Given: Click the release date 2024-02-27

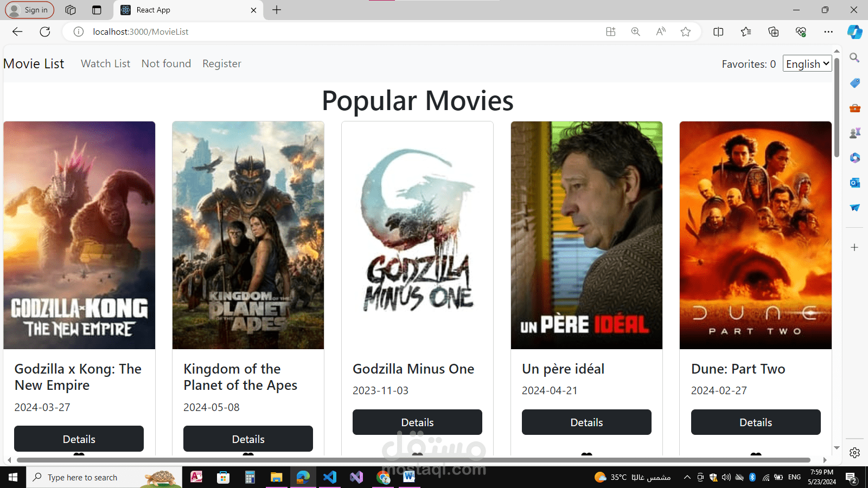Looking at the screenshot, I should (x=719, y=390).
